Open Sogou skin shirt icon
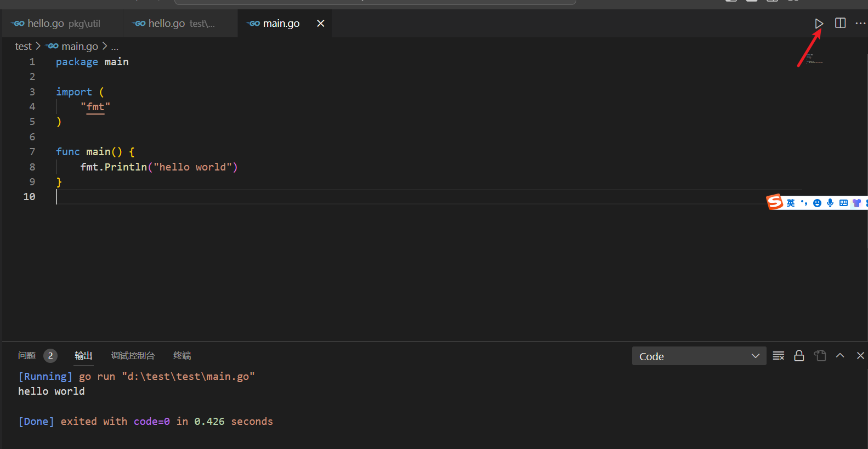Screen dimensions: 868x449 pos(856,203)
